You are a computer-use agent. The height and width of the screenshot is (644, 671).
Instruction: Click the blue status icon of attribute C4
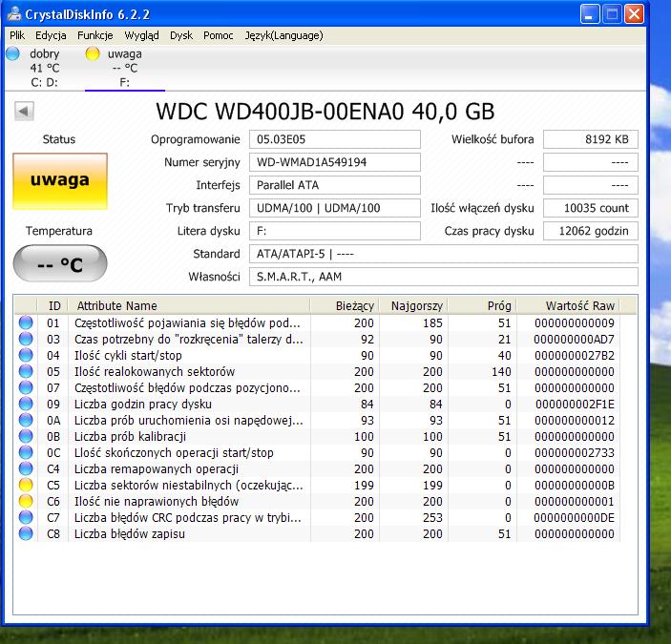pos(26,468)
